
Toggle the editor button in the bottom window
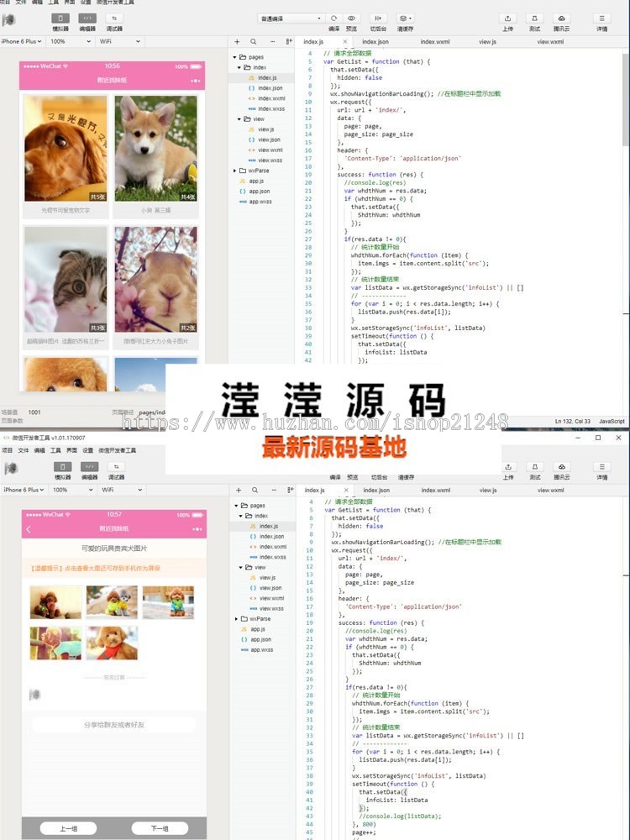click(x=90, y=466)
